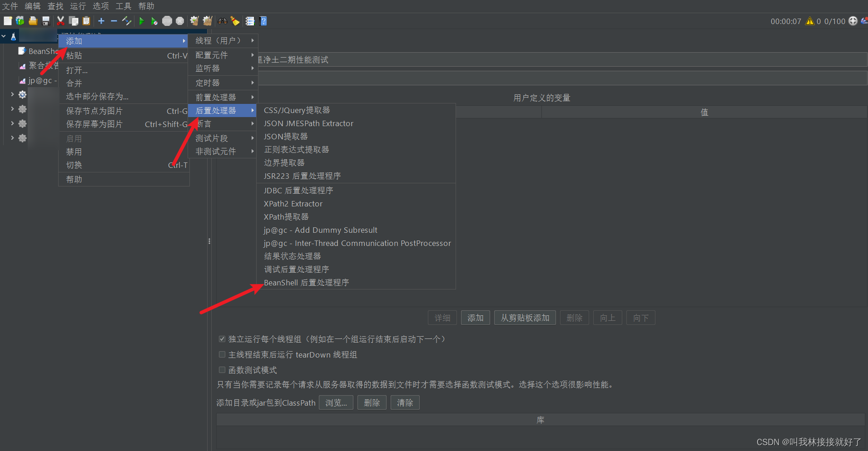868x451 pixels.
Task: Select 边界提取器 from submenu
Action: (356, 162)
